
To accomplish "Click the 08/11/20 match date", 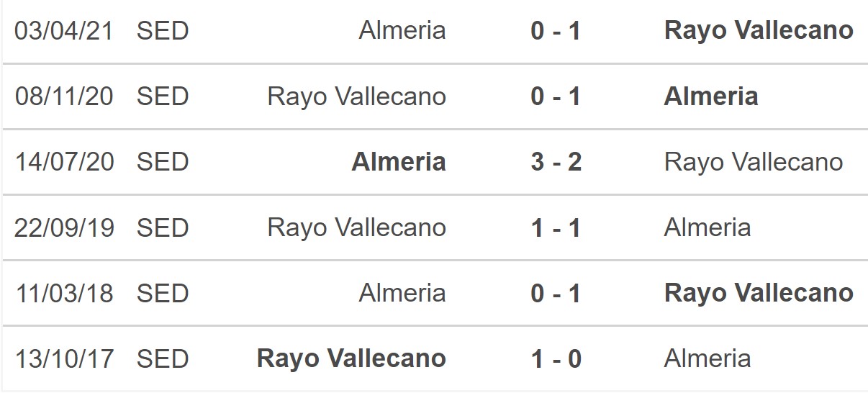I will 64,96.
